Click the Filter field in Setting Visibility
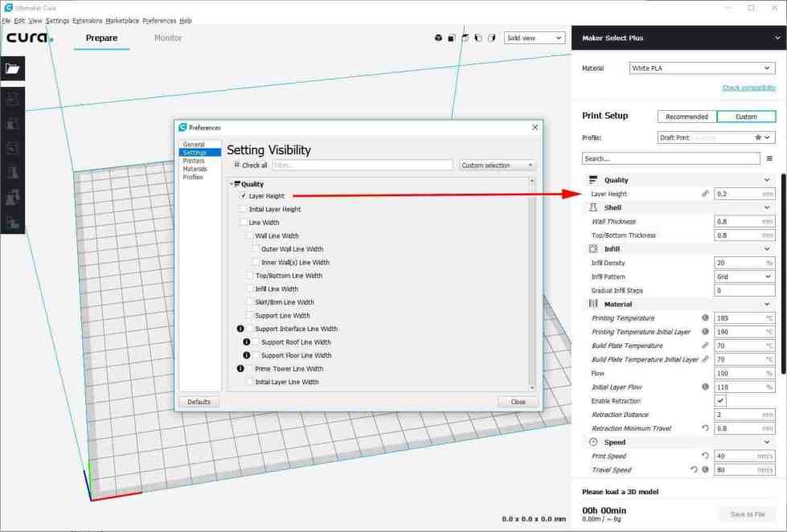The height and width of the screenshot is (532, 787). (363, 165)
